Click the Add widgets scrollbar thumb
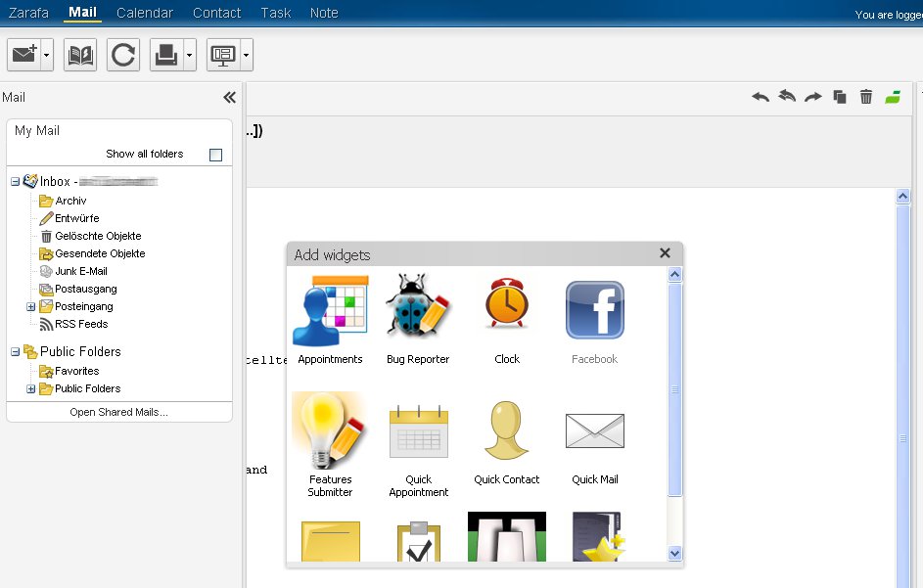923x588 pixels. 675,389
